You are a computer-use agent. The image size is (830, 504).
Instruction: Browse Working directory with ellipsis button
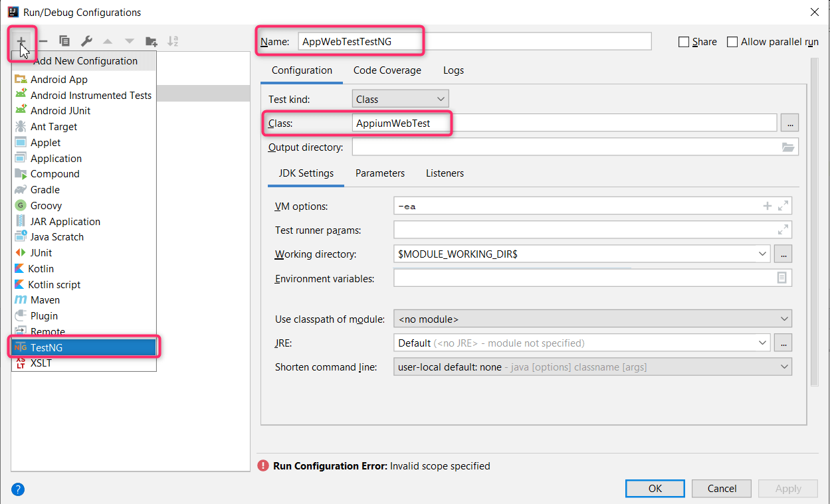[x=783, y=254]
